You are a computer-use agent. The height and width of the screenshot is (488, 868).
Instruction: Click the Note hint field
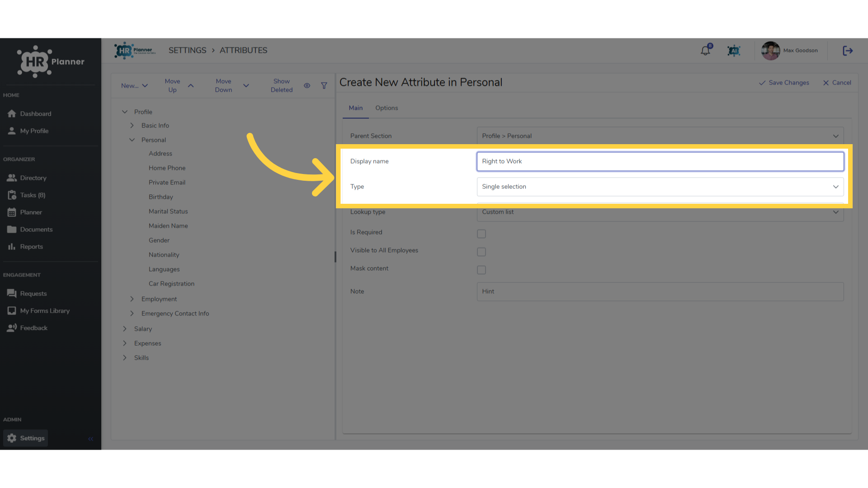coord(660,291)
